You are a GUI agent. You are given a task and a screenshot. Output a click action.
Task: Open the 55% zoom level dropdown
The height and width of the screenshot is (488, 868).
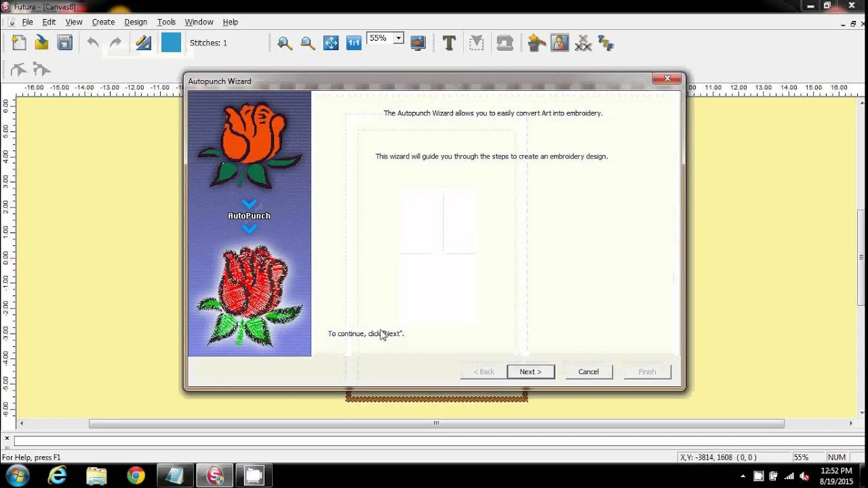(399, 39)
